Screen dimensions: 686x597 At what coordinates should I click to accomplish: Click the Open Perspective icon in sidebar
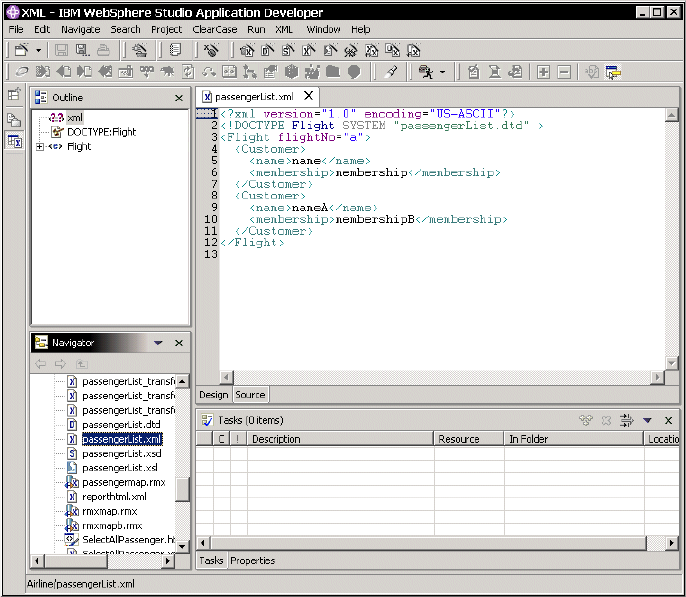(x=15, y=95)
